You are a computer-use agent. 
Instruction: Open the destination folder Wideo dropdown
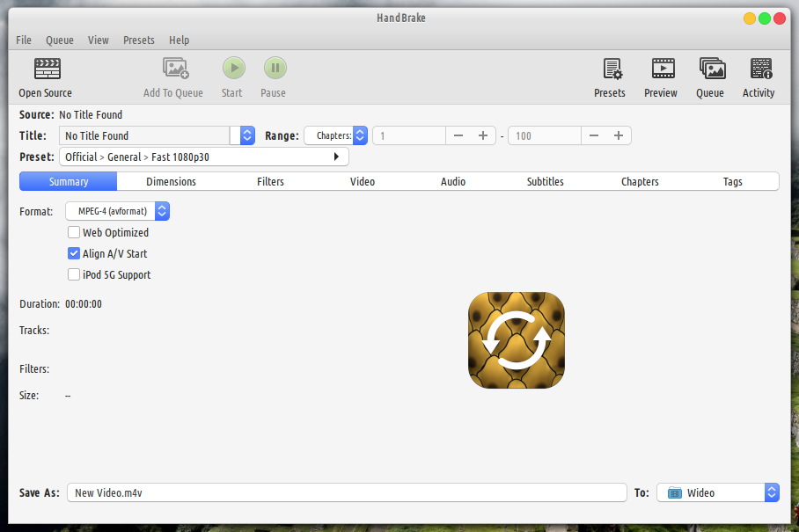click(717, 492)
